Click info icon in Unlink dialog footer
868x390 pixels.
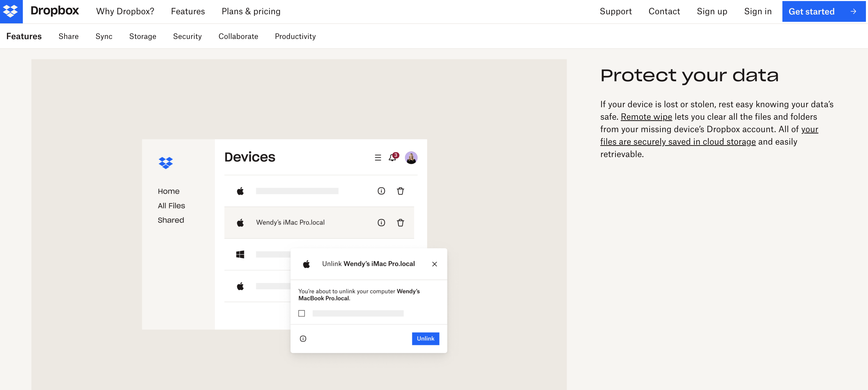(303, 339)
